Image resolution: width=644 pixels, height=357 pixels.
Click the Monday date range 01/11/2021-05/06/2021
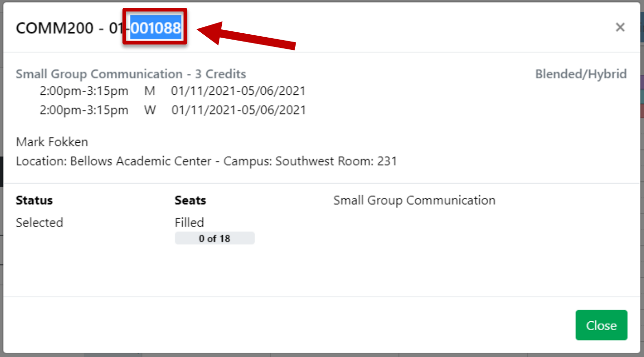238,91
